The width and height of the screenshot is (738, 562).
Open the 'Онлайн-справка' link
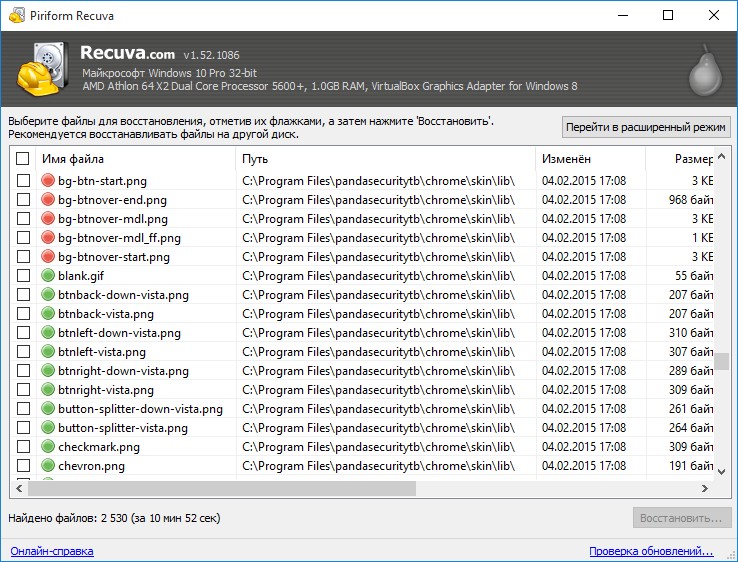[x=52, y=551]
